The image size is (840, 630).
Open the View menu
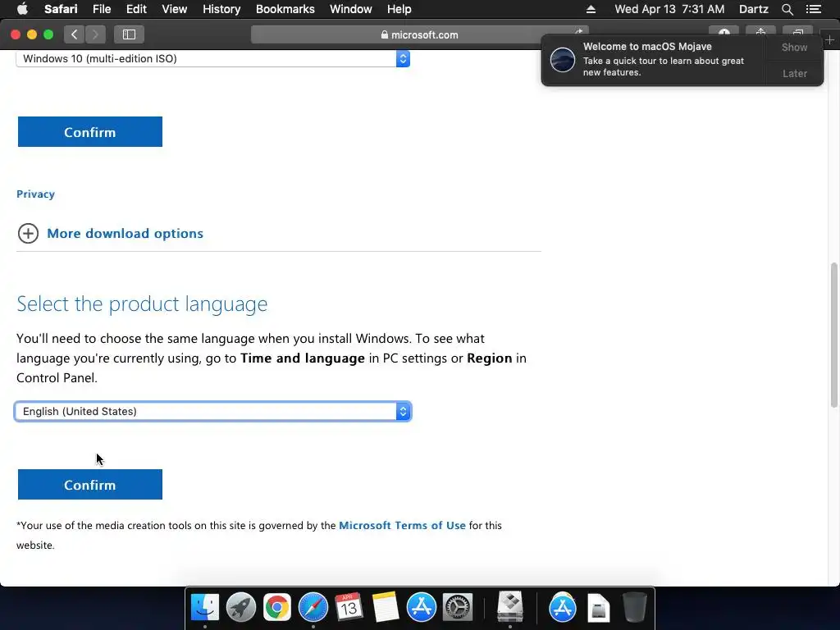pos(174,9)
